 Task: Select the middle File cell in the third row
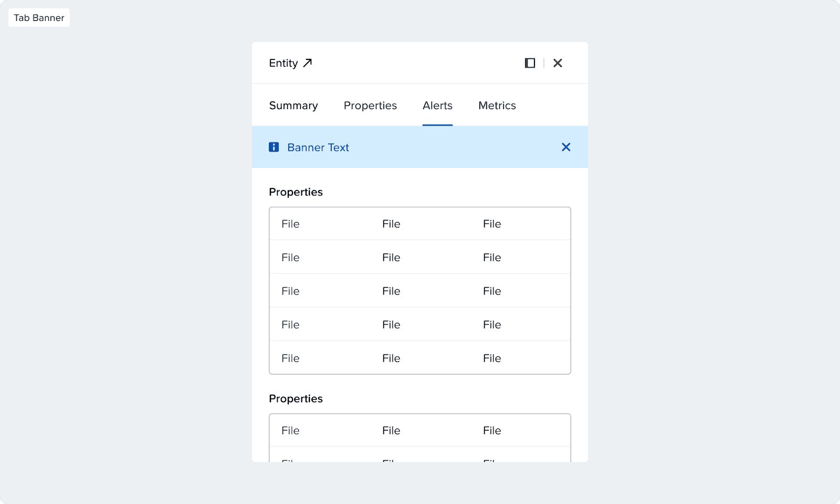(391, 291)
